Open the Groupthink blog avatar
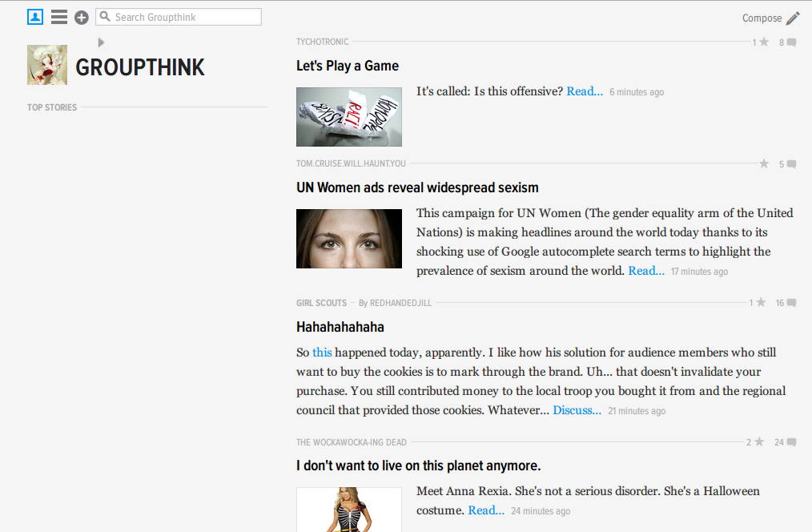The image size is (812, 532). coord(47,65)
